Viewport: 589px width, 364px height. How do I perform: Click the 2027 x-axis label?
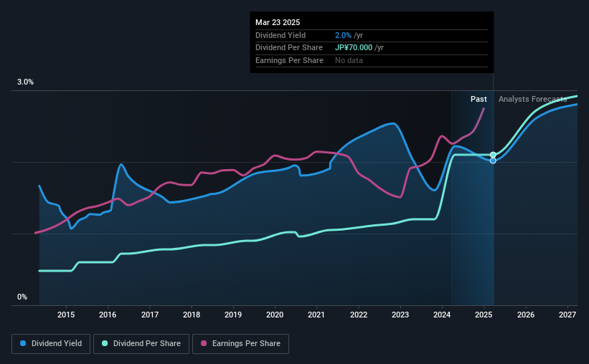tap(567, 315)
